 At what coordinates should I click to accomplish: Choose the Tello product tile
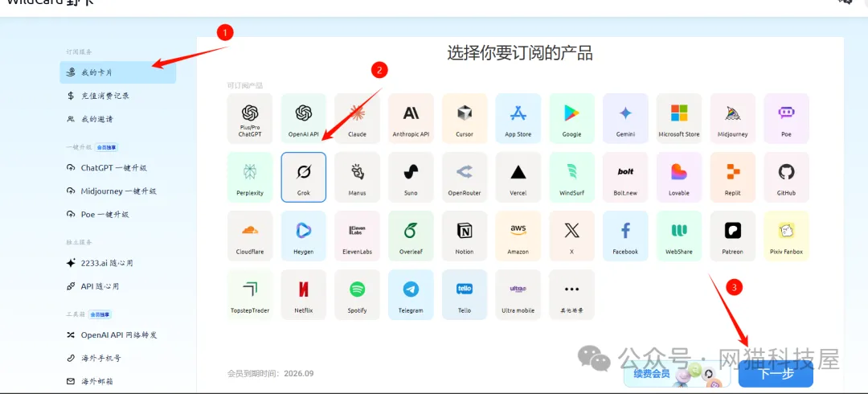pos(465,295)
